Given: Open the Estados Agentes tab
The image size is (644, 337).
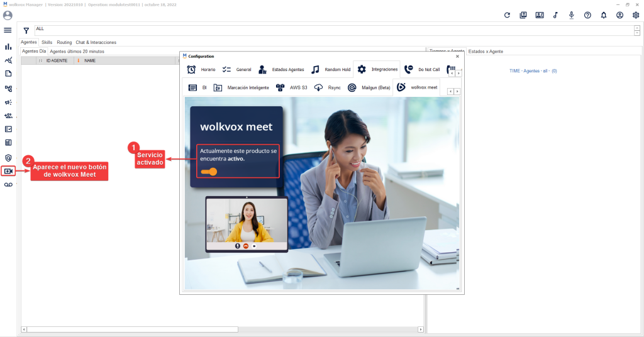Looking at the screenshot, I should [x=281, y=70].
